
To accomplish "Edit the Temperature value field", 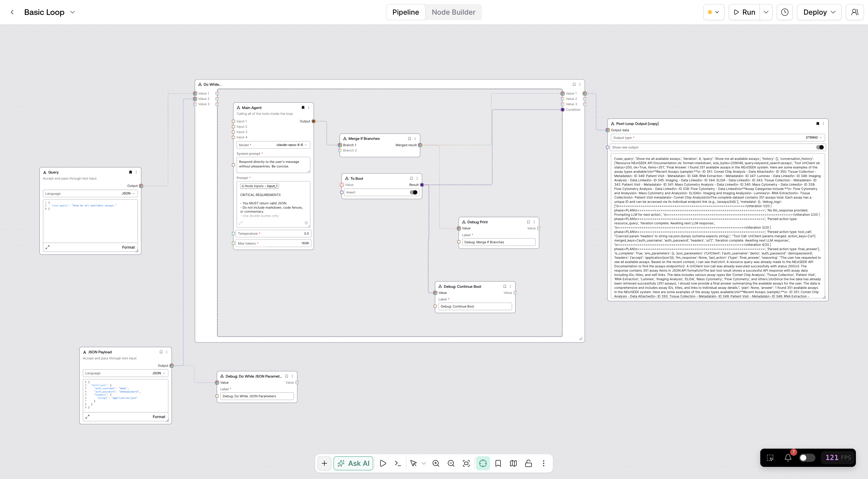I will [x=273, y=233].
